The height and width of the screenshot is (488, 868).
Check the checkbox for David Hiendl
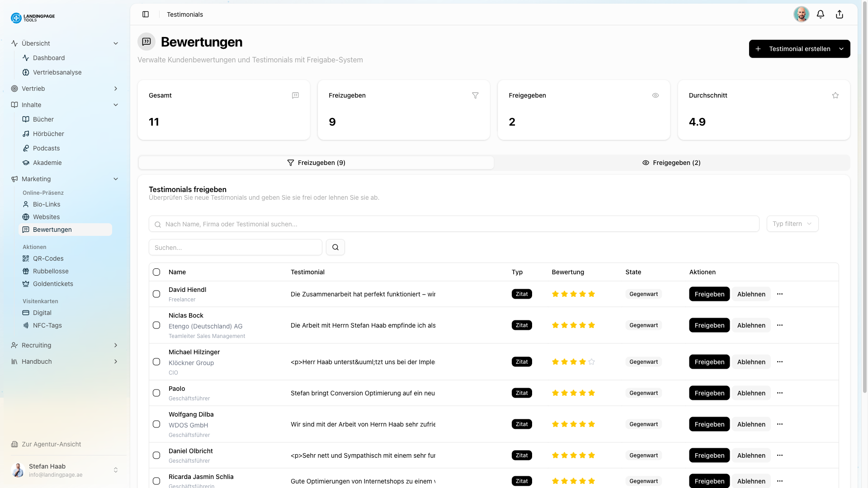[156, 294]
